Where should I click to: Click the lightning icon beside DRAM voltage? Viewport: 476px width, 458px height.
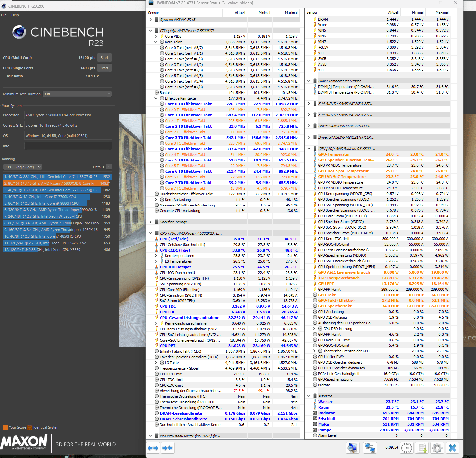coord(315,19)
